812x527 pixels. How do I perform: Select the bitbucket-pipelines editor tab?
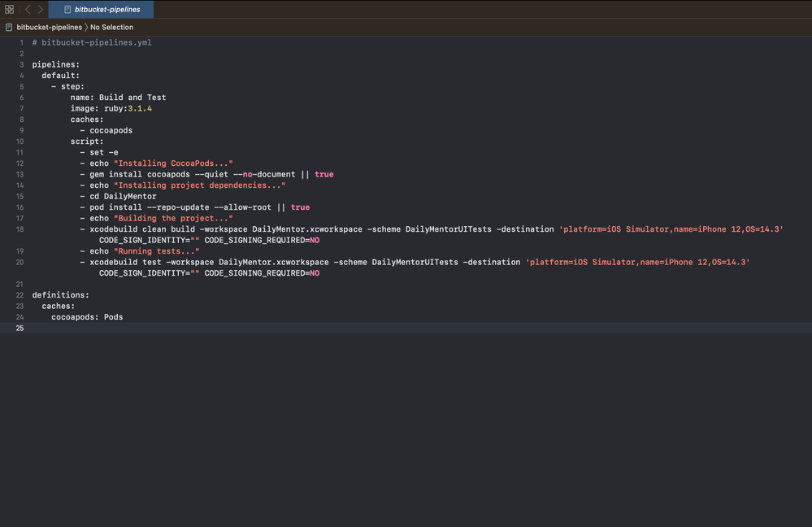pyautogui.click(x=101, y=9)
